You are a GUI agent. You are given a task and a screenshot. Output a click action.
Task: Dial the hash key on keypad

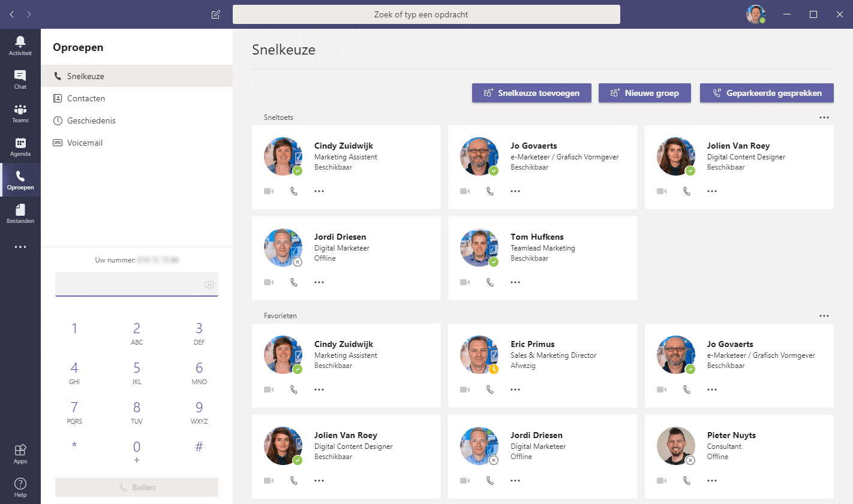[199, 446]
